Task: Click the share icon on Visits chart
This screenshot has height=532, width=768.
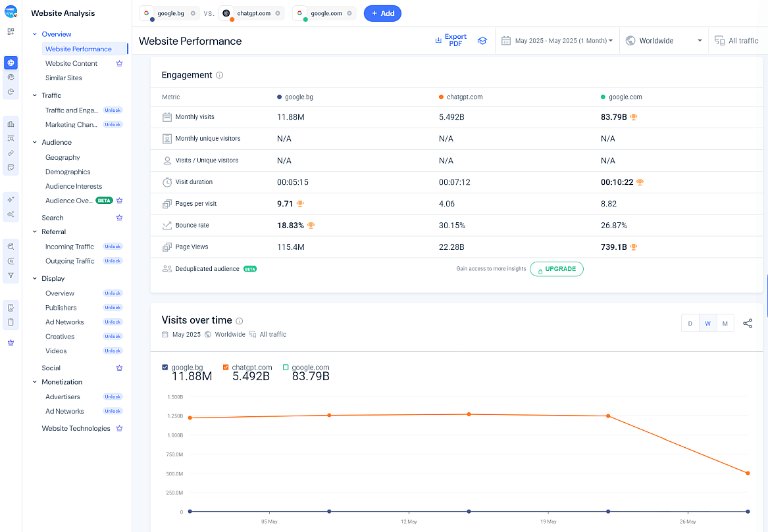Action: (x=748, y=324)
